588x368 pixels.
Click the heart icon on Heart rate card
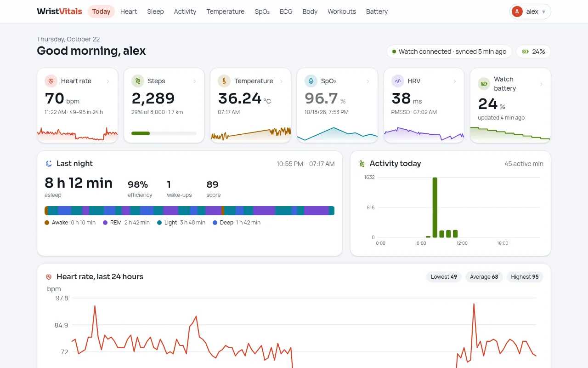tap(51, 81)
